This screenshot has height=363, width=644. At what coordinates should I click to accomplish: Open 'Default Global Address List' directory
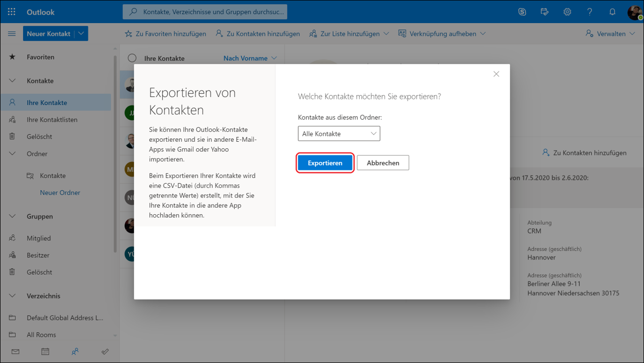(x=64, y=318)
